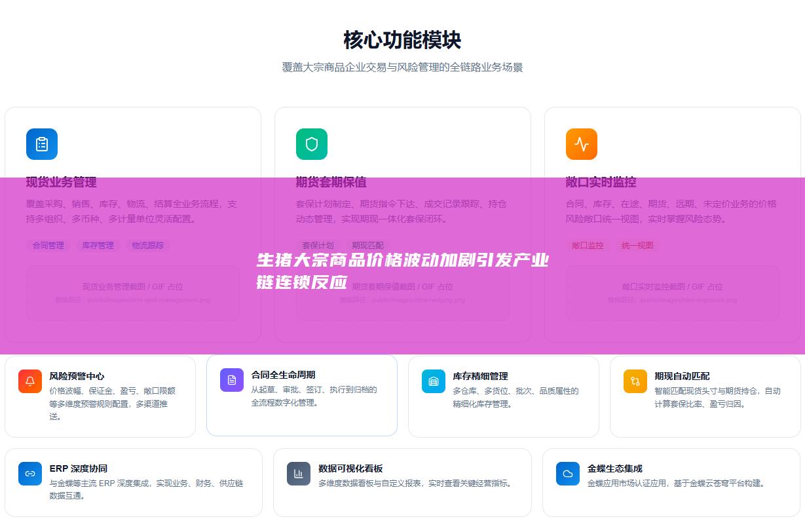Click the 期货套期保值 card title
Screen dimensions: 805x532
(331, 182)
